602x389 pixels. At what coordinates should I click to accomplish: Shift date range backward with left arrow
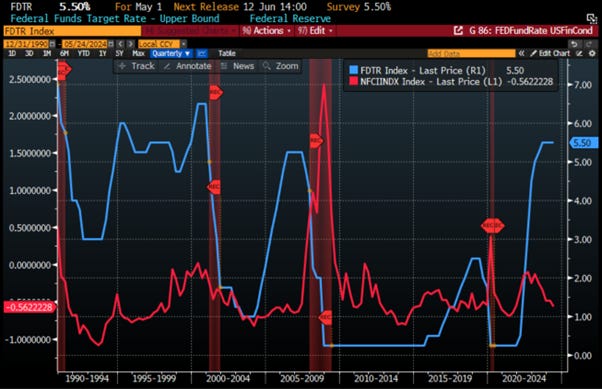(x=121, y=44)
